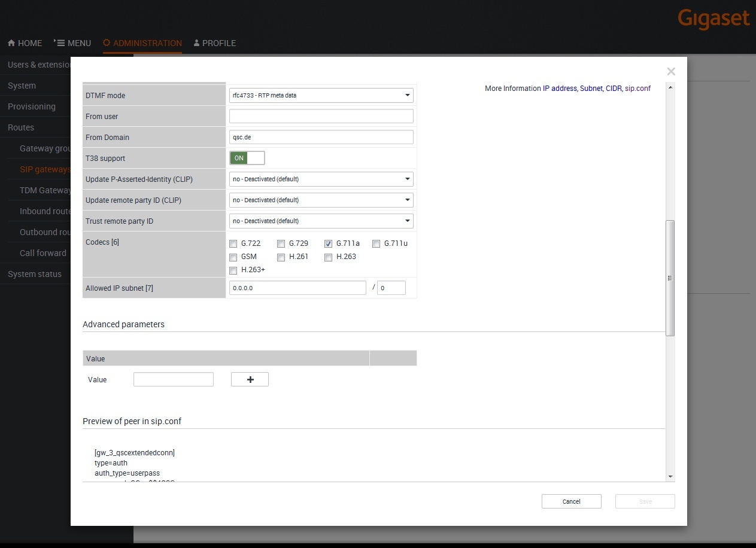This screenshot has height=548, width=756.
Task: Enable the G.722 codec checkbox
Action: click(233, 243)
